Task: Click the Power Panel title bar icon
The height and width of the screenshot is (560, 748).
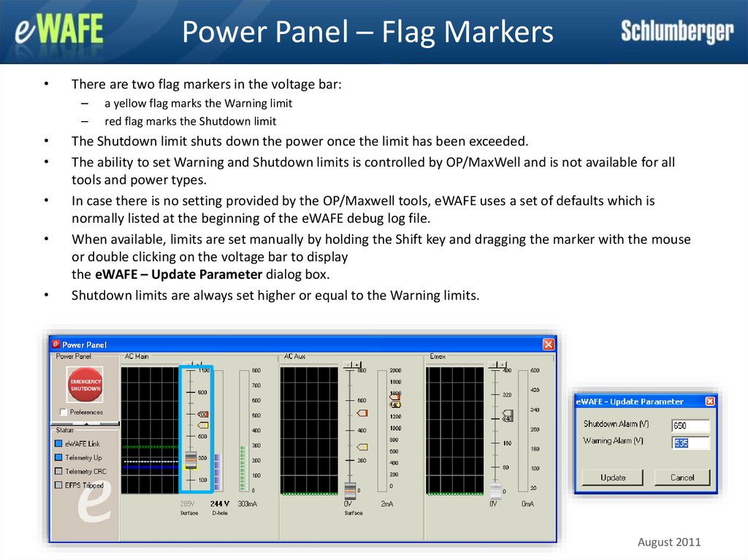Action: point(56,344)
